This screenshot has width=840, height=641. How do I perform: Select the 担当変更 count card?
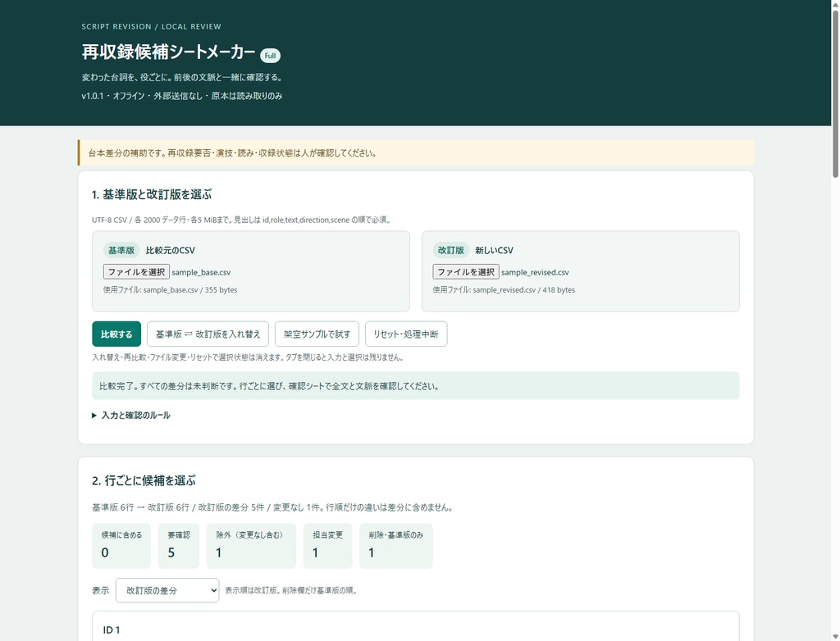327,546
